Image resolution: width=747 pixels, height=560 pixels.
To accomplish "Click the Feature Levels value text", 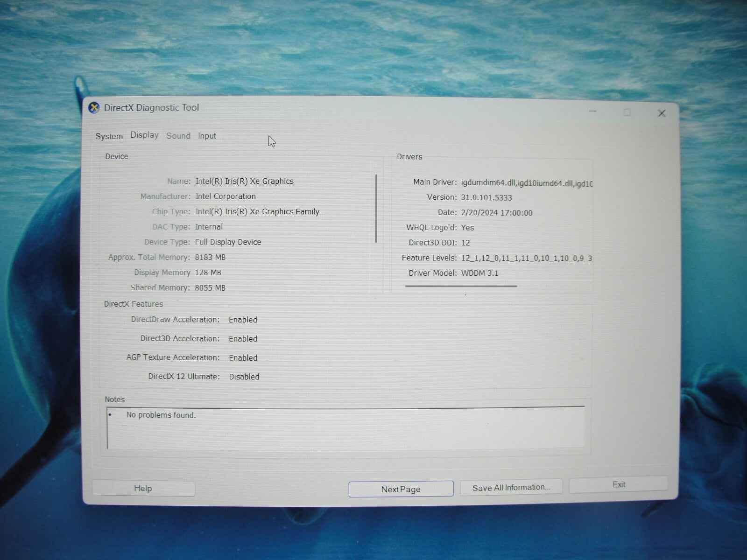I will pyautogui.click(x=527, y=258).
